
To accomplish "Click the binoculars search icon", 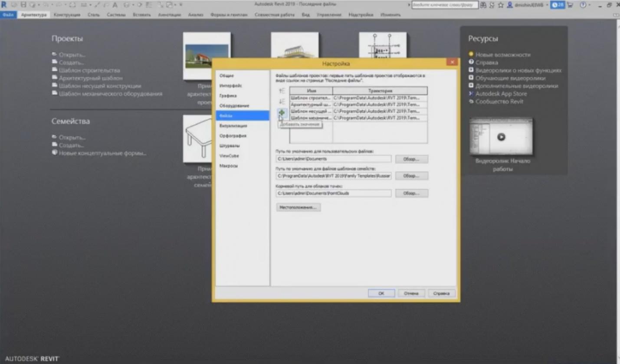I will coord(483,5).
